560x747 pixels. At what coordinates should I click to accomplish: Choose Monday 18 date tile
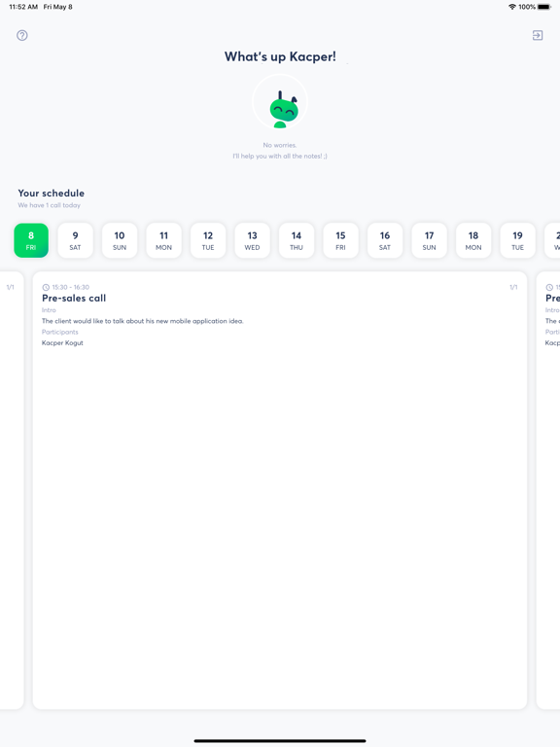tap(473, 240)
